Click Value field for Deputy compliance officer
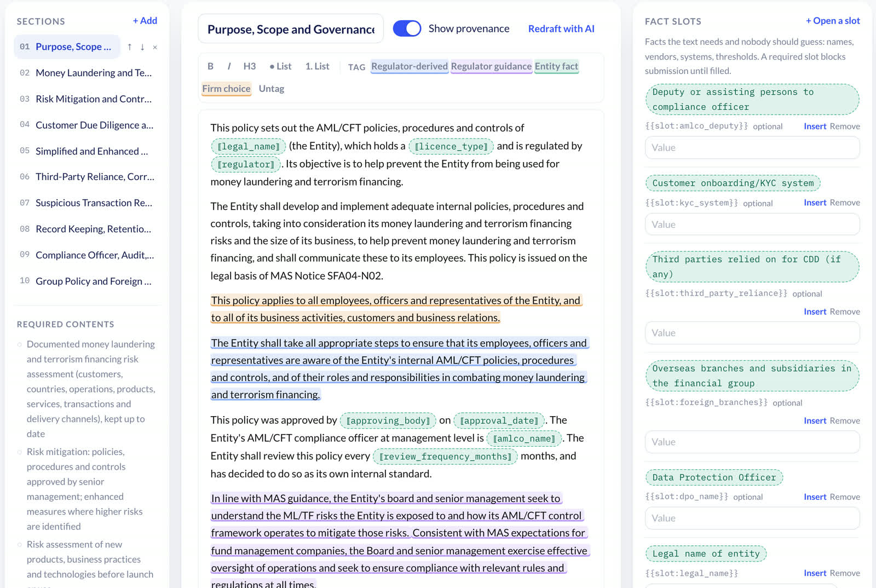 point(752,148)
